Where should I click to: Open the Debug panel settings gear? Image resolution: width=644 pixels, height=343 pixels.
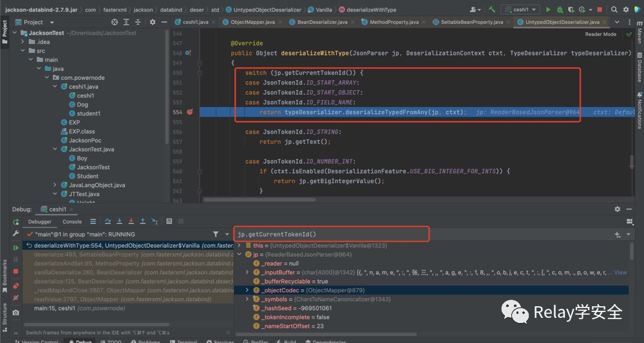618,209
